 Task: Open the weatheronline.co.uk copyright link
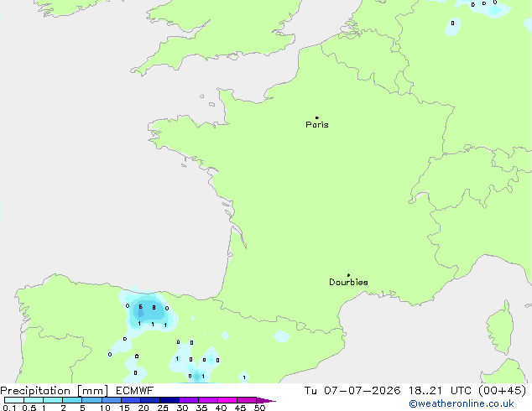[462, 403]
